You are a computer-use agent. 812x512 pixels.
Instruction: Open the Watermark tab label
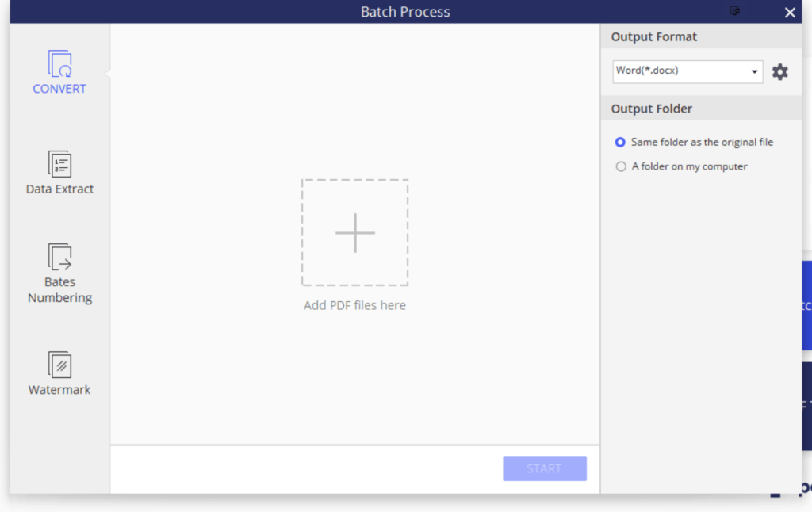click(59, 390)
